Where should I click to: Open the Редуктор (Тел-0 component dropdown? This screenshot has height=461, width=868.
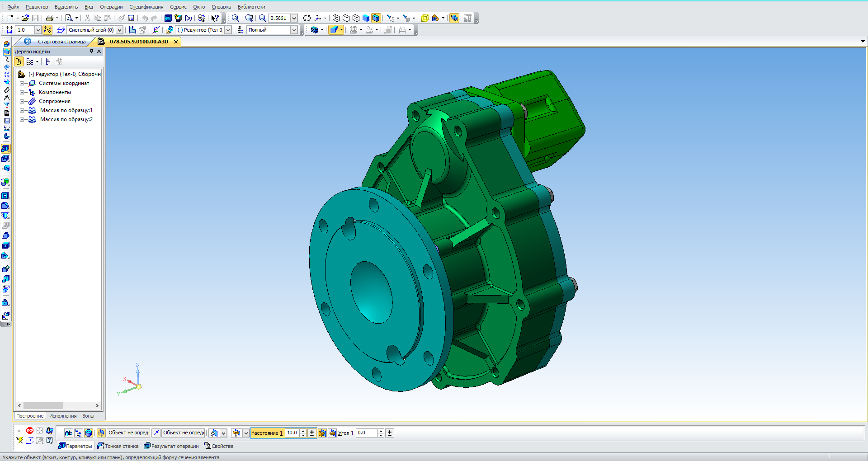[x=228, y=30]
